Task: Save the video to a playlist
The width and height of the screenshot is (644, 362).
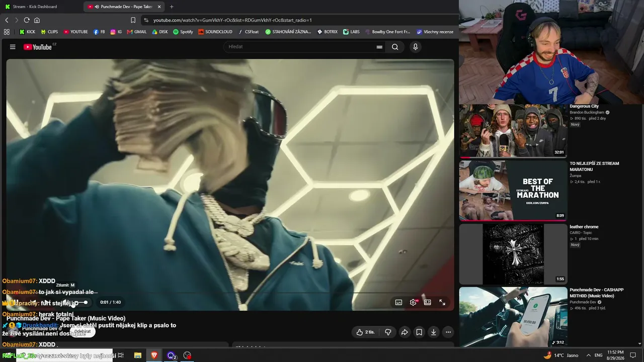Action: coord(419,332)
